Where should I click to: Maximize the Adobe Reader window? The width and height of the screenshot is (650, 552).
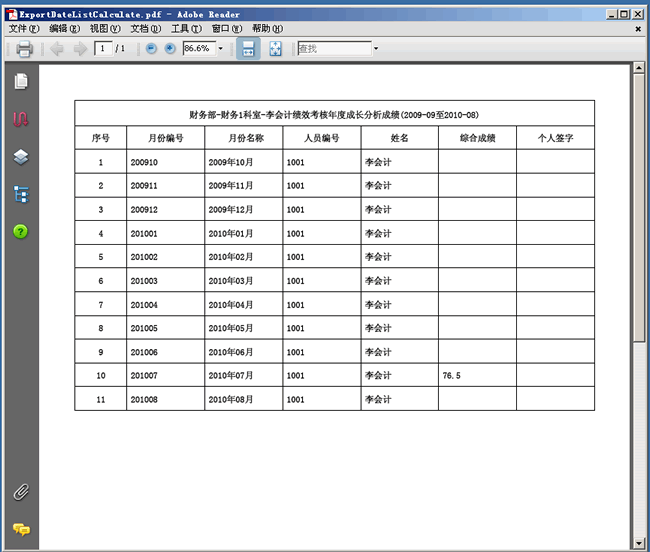624,15
